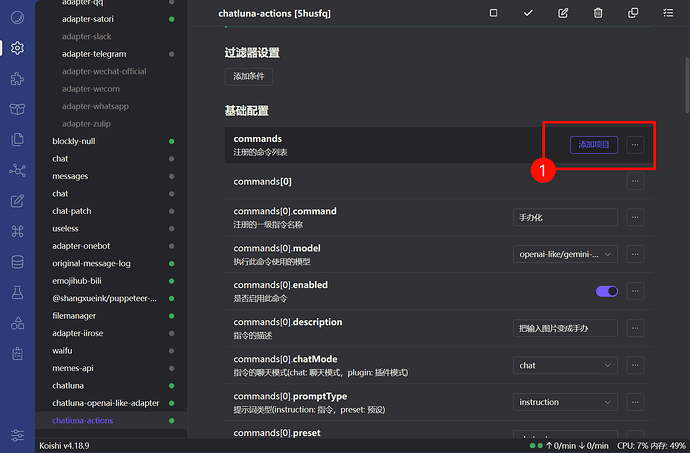Click the checkmark save icon in toolbar

tap(528, 13)
